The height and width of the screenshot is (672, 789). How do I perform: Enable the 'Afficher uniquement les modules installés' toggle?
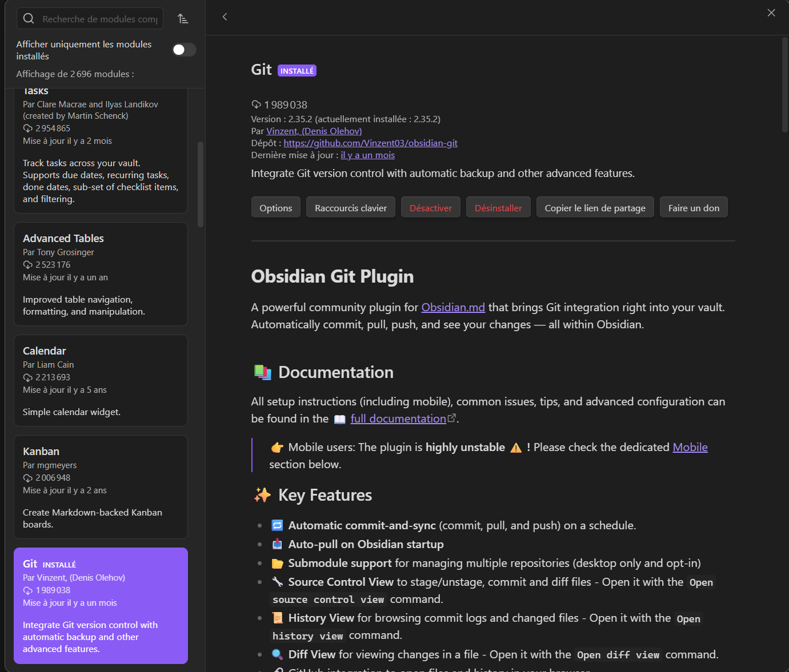pyautogui.click(x=183, y=50)
